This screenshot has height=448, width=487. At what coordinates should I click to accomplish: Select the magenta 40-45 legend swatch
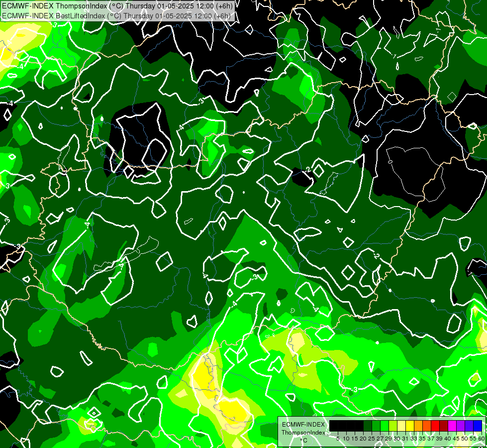[452, 426]
